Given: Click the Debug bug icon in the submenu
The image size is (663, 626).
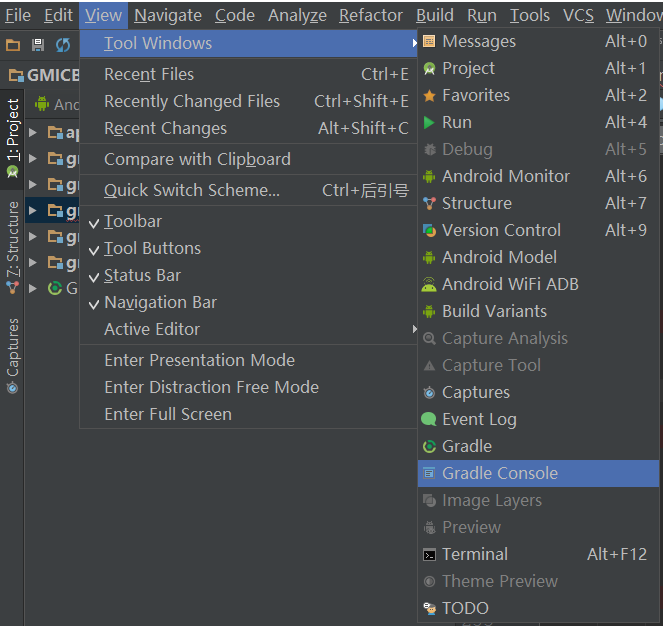Looking at the screenshot, I should coord(429,150).
